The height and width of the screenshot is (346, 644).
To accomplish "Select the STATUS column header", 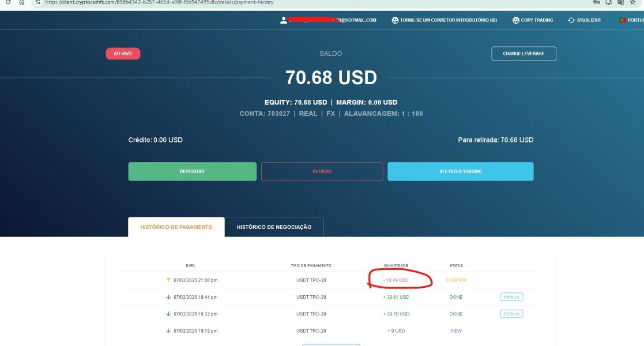I will coord(456,265).
